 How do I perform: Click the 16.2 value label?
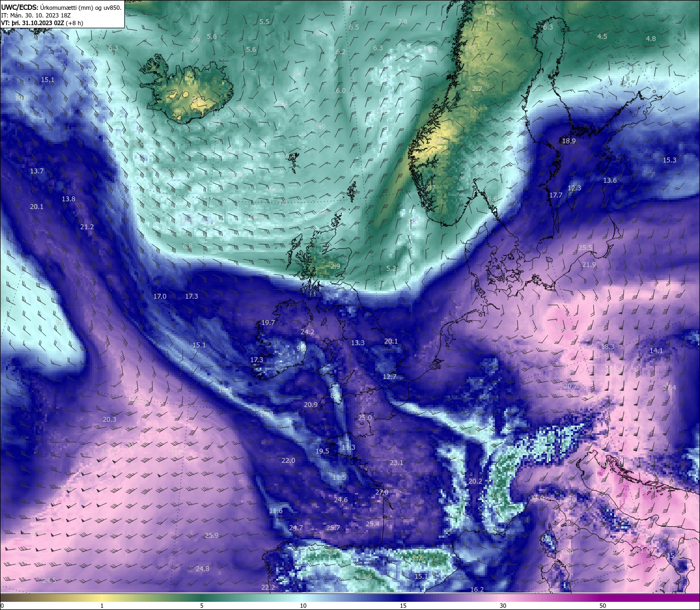[477, 589]
